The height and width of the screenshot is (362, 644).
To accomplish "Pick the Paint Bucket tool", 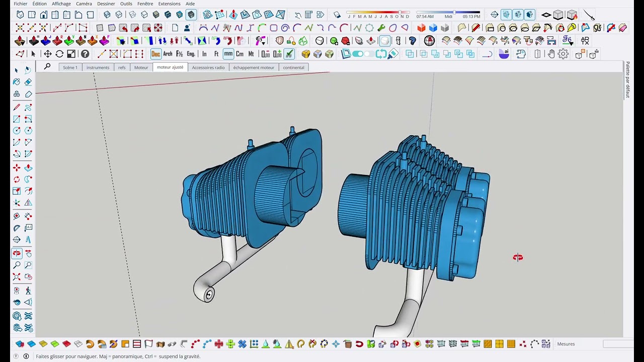I will [17, 82].
